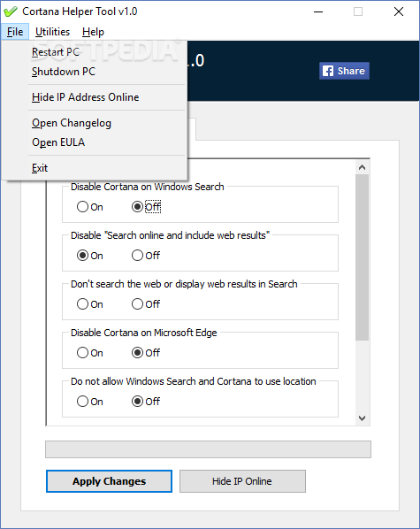Image resolution: width=420 pixels, height=529 pixels.
Task: Click the Facebook Share button
Action: (x=344, y=71)
